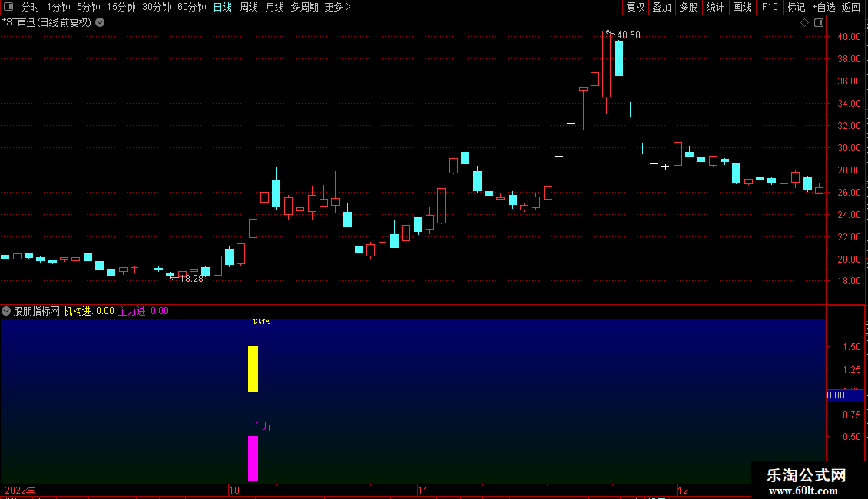Viewport: 868px width, 499px height.
Task: Switch to 月线 monthly chart
Action: (274, 7)
